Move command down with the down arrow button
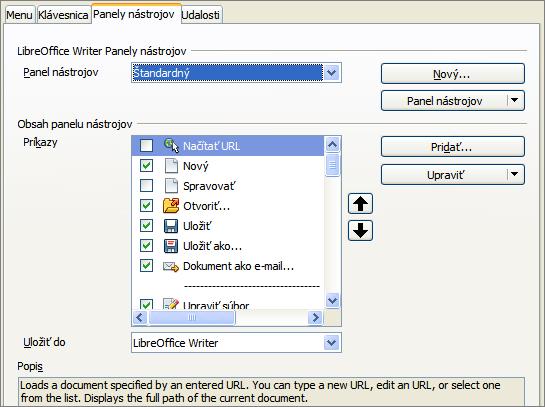This screenshot has height=407, width=545. (x=360, y=230)
